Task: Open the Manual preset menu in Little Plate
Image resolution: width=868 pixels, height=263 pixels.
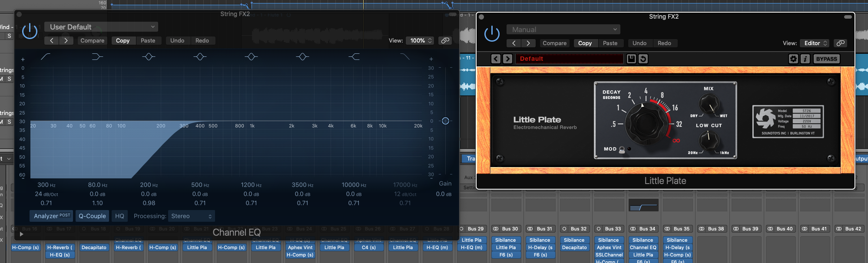Action: point(563,30)
